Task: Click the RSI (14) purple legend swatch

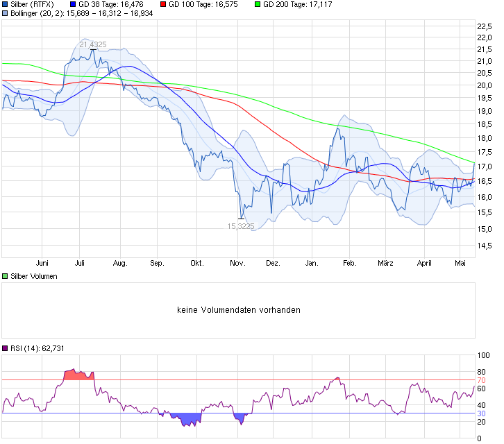Action: [x=5, y=348]
